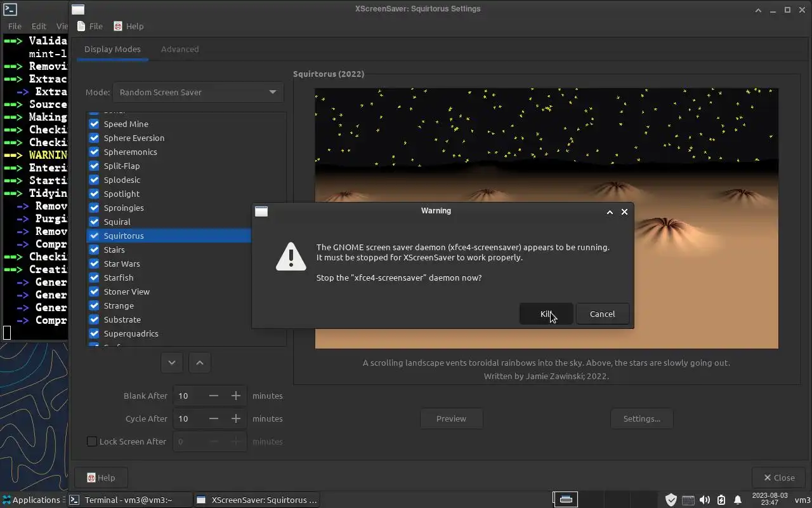Uncheck the Sphere Eversion screensaver
This screenshot has height=508, width=812.
(94, 138)
